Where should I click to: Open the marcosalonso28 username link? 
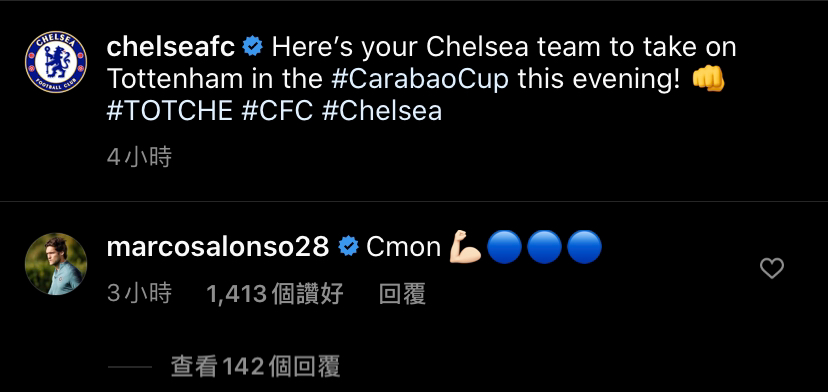pos(218,247)
